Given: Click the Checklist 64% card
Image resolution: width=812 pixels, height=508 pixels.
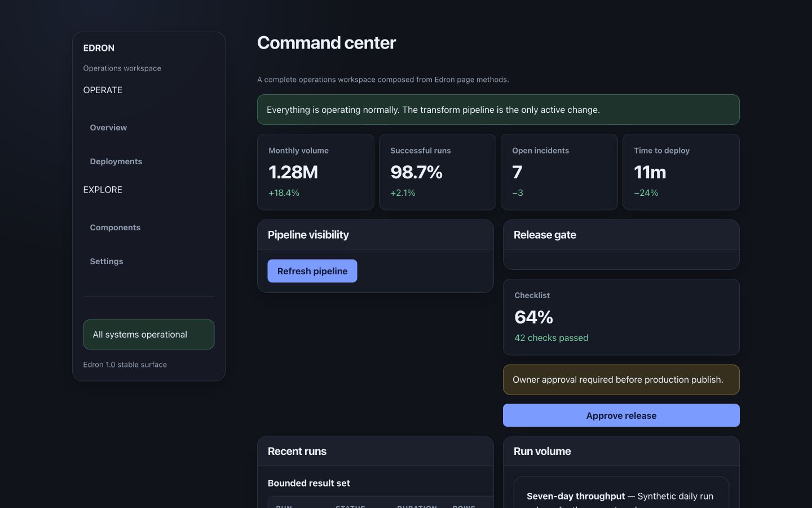Looking at the screenshot, I should point(621,317).
